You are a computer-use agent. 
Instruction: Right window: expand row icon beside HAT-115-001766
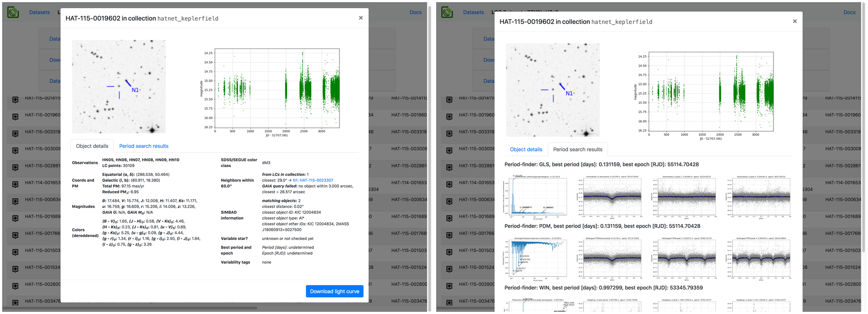coord(449,235)
